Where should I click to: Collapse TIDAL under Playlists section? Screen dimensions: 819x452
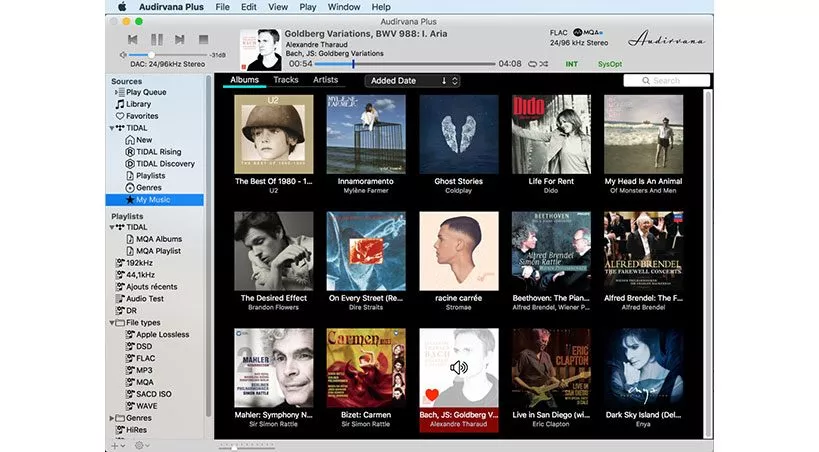tap(112, 227)
